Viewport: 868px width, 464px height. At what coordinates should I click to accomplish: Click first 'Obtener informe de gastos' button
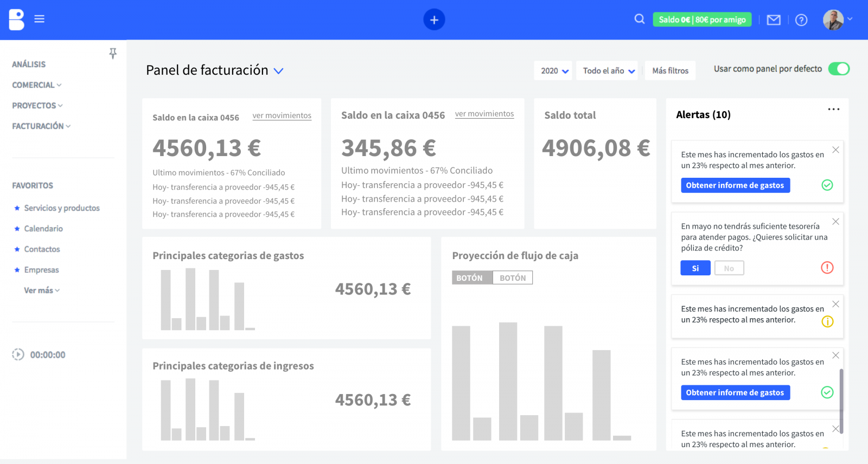[735, 185]
